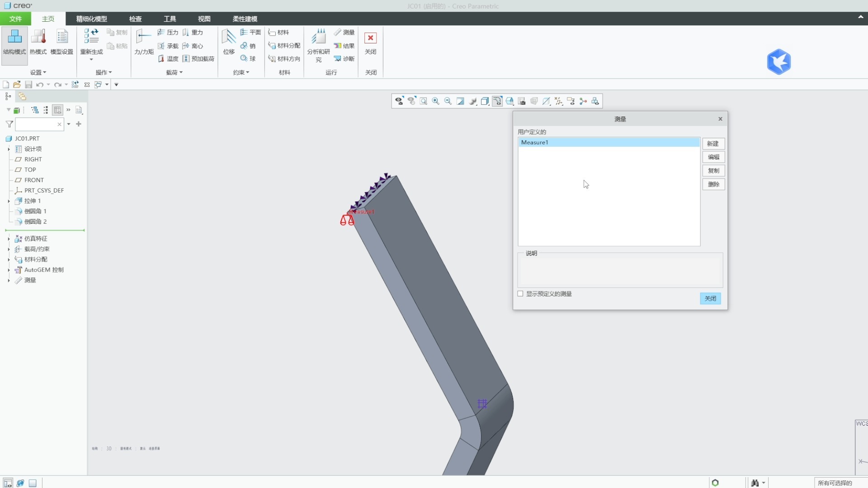Expand the 测量 tree node
868x488 pixels.
[x=9, y=280]
